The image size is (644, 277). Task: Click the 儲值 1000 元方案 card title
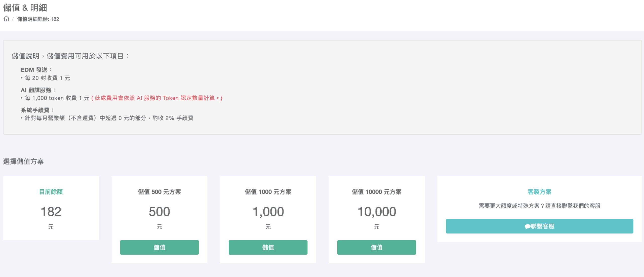tap(268, 192)
